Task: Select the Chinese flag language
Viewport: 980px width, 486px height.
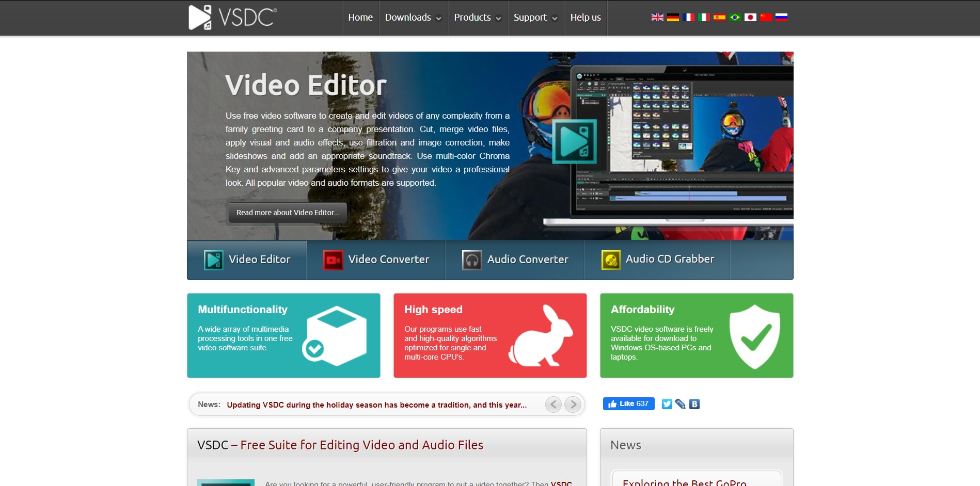Action: coord(766,17)
